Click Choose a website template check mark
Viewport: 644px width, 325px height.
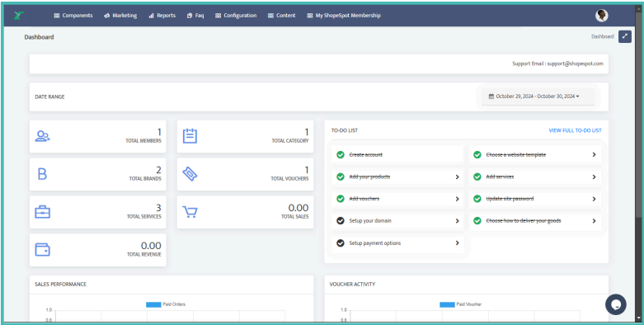477,155
